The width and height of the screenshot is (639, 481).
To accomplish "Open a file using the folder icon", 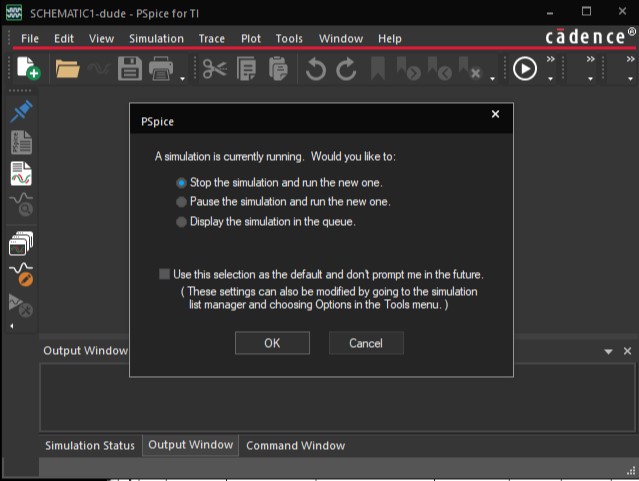I will 67,68.
